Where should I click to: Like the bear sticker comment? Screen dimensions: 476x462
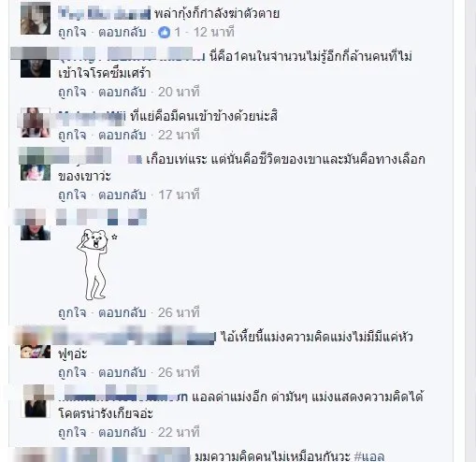[72, 312]
